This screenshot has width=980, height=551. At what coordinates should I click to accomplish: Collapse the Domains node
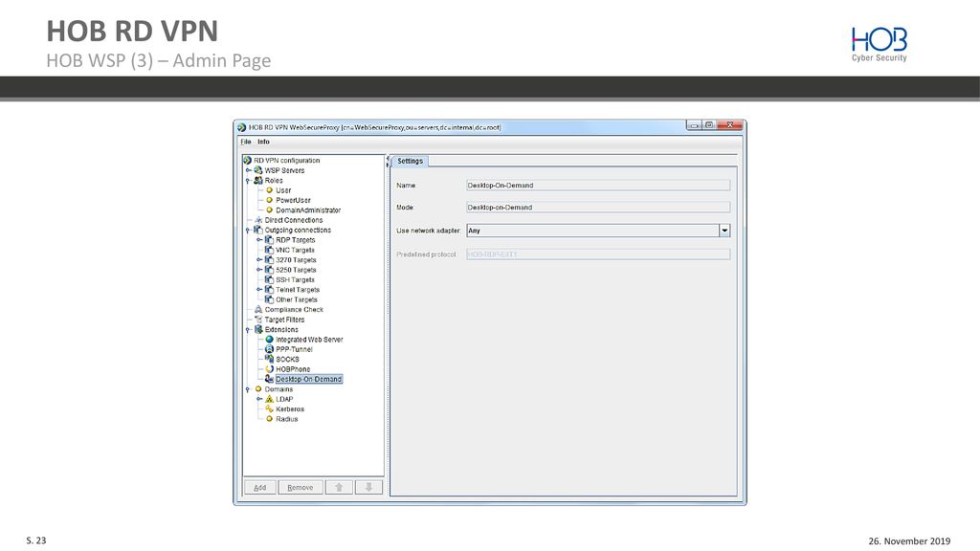(248, 390)
